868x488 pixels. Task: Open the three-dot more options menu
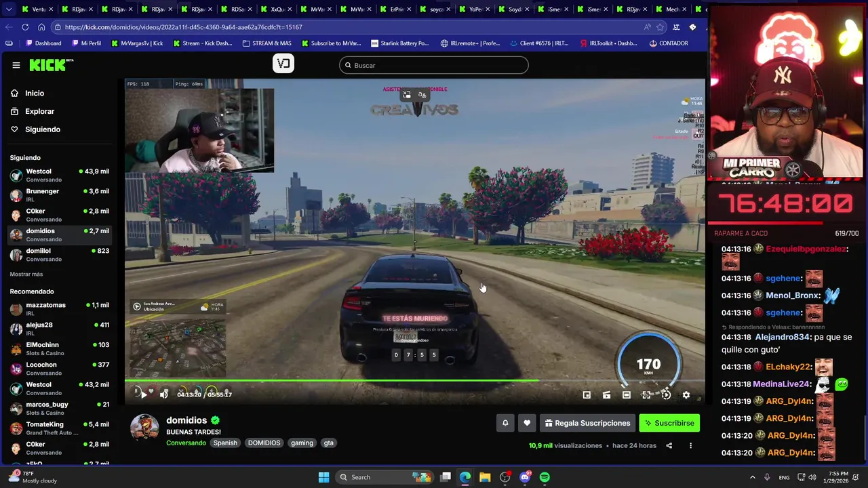[690, 446]
